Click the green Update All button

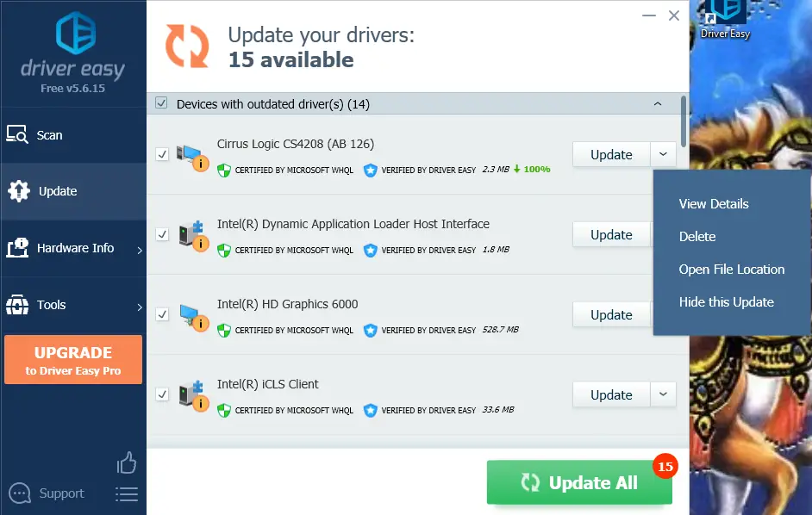[579, 482]
